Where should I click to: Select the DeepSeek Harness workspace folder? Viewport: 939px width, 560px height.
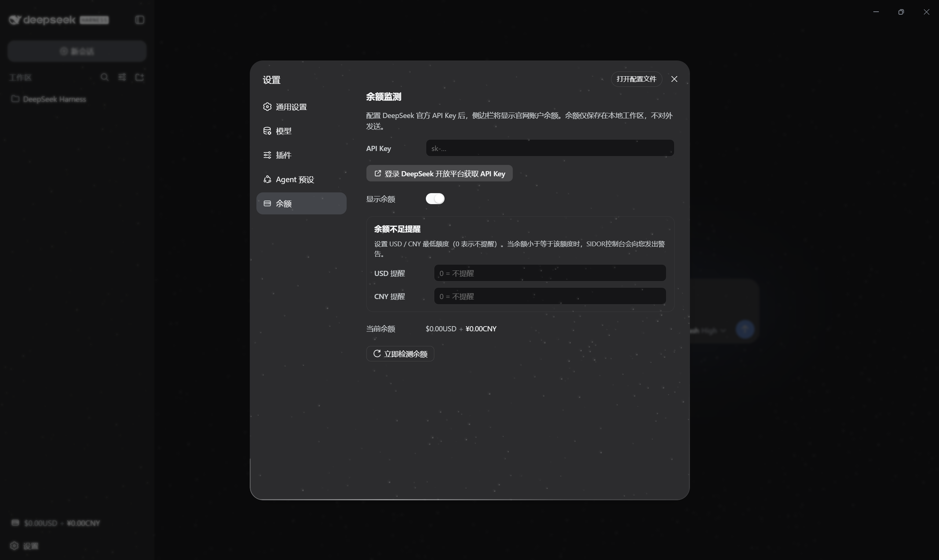point(49,99)
